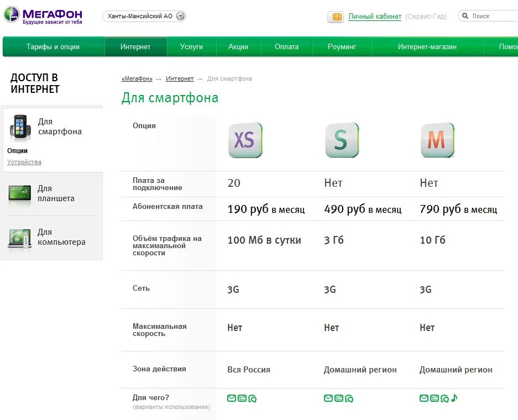Click the '100 Мб в сутки' value
This screenshot has width=518, height=420.
(x=264, y=240)
